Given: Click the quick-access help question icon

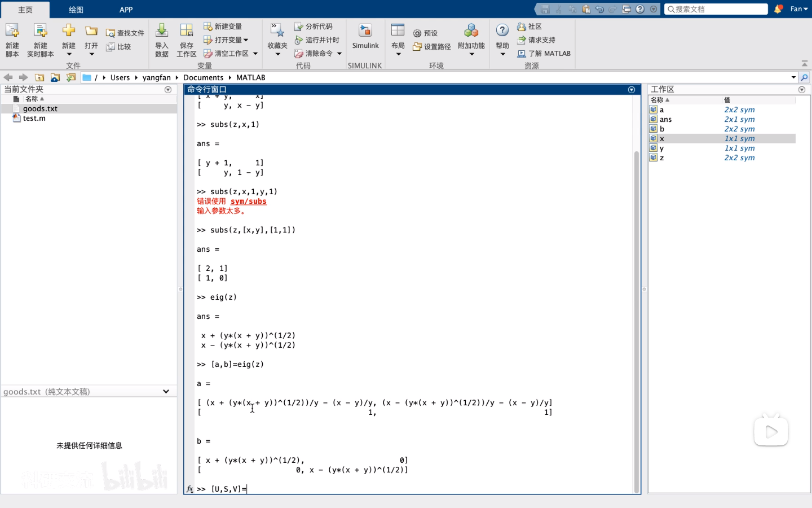Looking at the screenshot, I should coord(640,9).
